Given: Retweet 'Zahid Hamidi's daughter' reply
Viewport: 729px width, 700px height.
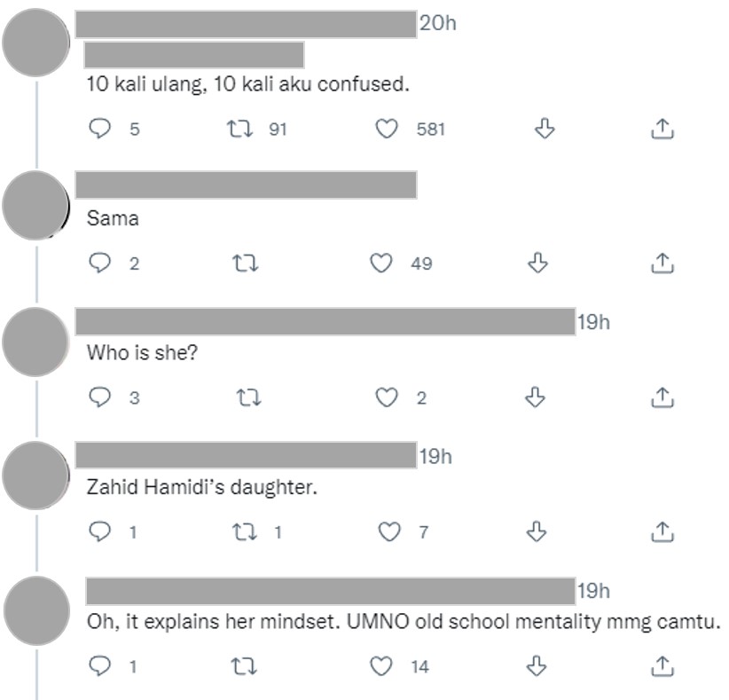Looking at the screenshot, I should point(244,531).
